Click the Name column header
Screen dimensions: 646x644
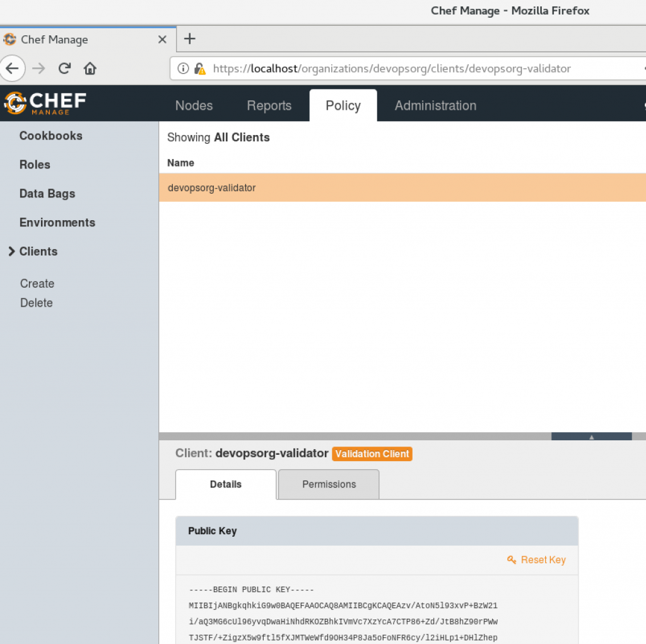pos(181,163)
